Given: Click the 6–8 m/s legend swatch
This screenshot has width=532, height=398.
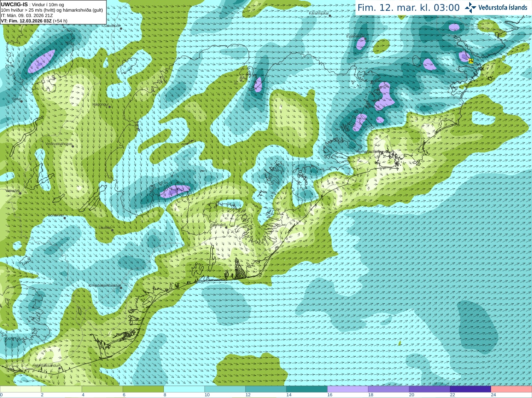Looking at the screenshot, I should (143, 389).
